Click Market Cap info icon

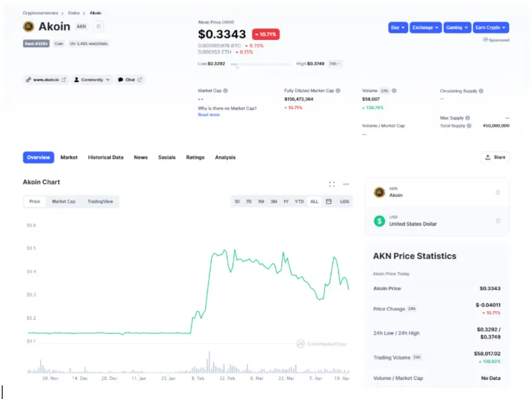[x=226, y=90]
